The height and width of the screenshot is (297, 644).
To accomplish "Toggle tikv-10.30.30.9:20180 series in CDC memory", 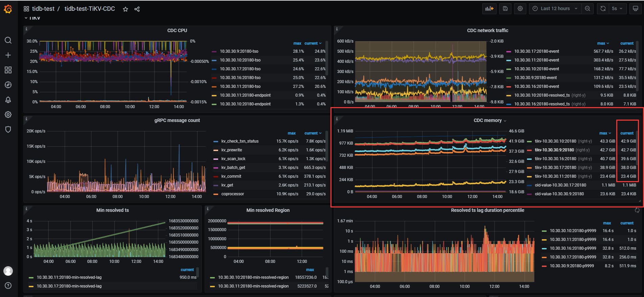I will click(554, 150).
